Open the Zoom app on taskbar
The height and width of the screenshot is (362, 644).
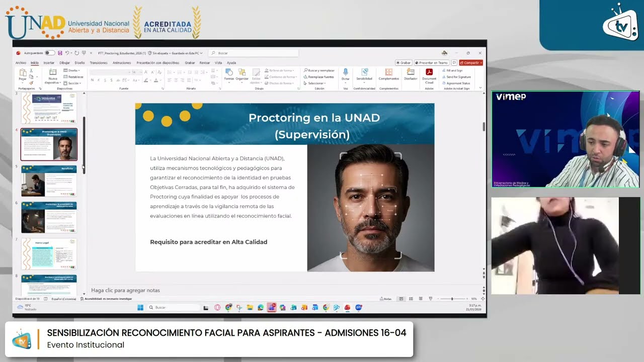pyautogui.click(x=358, y=307)
